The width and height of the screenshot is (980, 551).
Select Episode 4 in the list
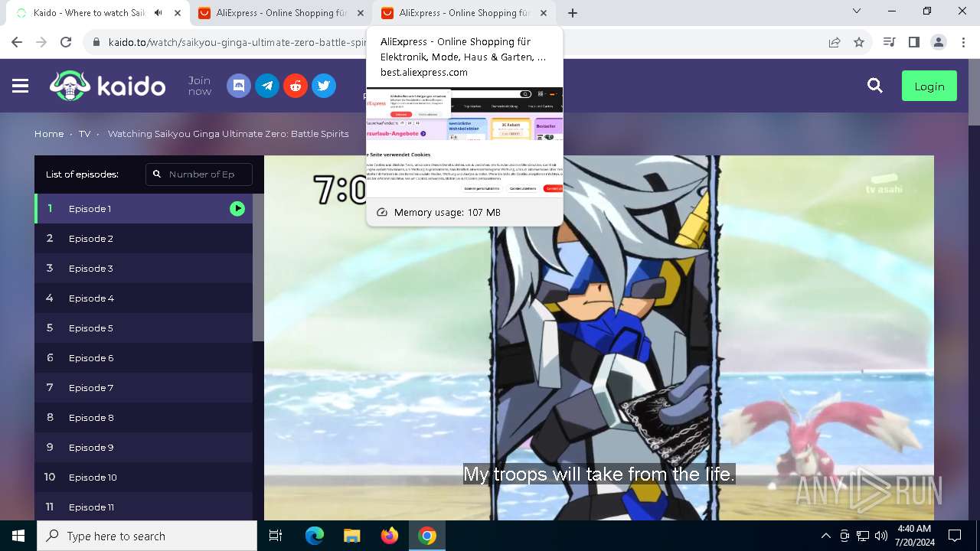[143, 298]
